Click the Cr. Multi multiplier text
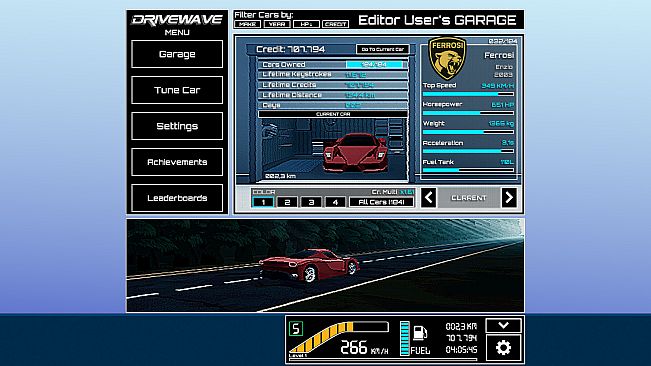Image resolution: width=651 pixels, height=366 pixels. pos(393,192)
